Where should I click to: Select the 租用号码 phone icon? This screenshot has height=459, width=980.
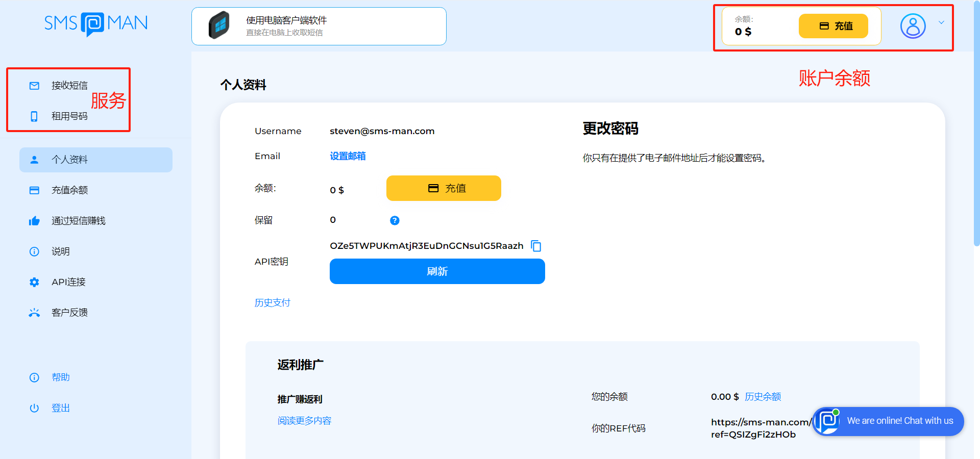(x=34, y=116)
